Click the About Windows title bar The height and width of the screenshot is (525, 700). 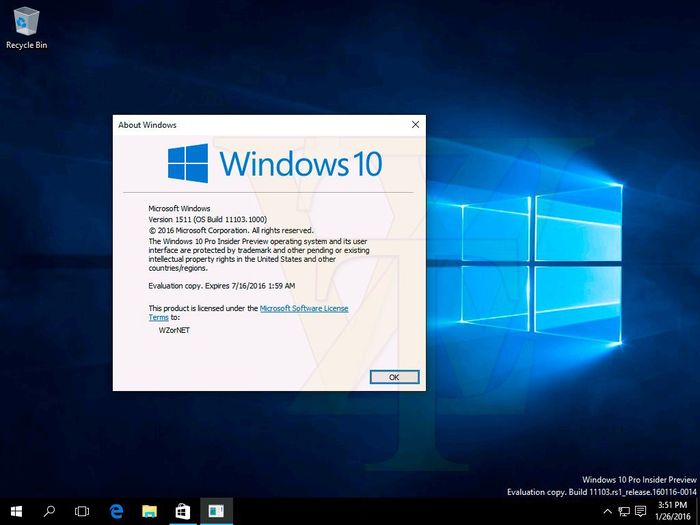(260, 124)
